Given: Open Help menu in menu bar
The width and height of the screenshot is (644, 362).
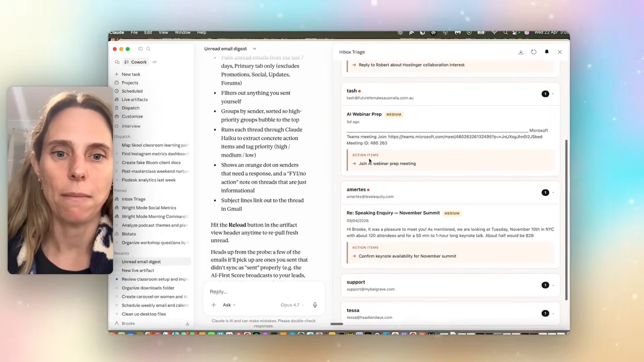Looking at the screenshot, I should pyautogui.click(x=202, y=33).
